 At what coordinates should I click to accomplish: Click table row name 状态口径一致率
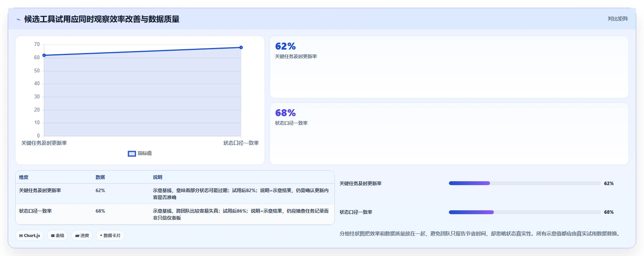(35, 211)
